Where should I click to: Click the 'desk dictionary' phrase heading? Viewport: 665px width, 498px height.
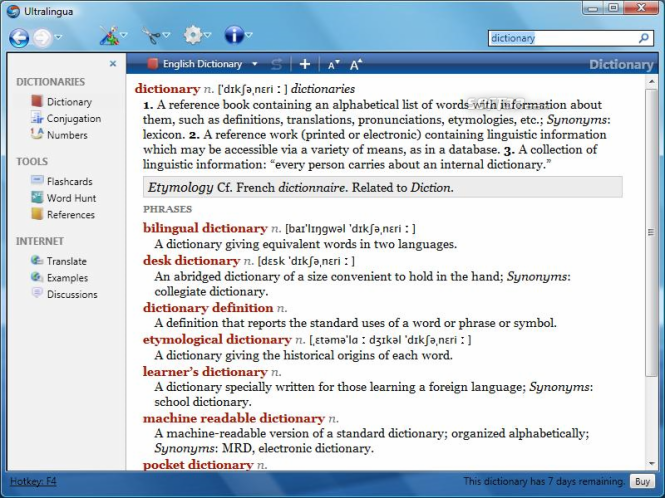pos(191,260)
